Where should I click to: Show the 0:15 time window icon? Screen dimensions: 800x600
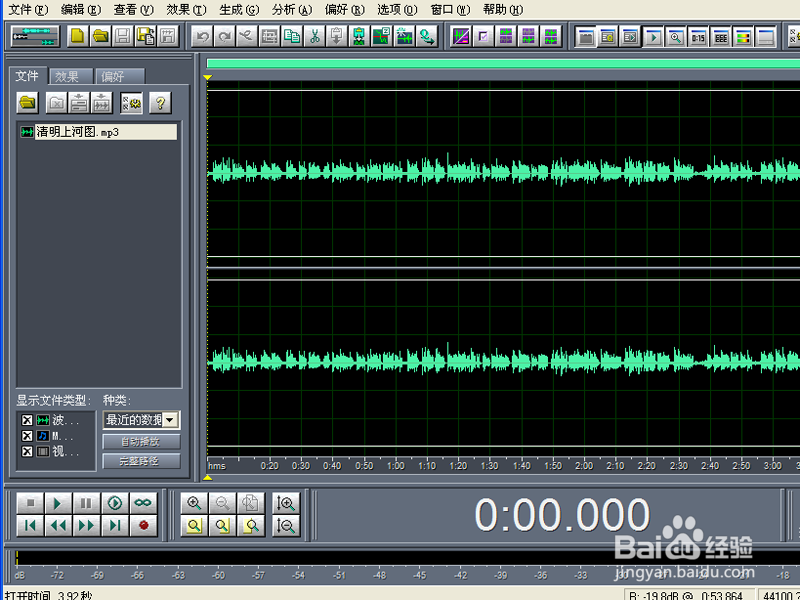(x=698, y=37)
